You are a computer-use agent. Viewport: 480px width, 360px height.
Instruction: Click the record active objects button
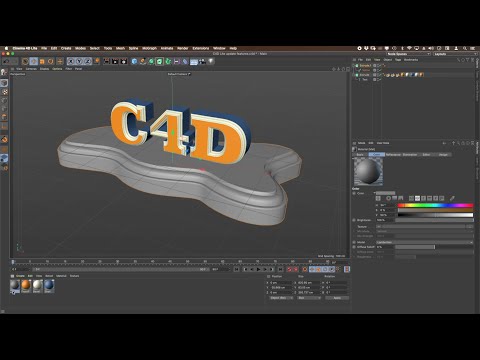click(289, 269)
